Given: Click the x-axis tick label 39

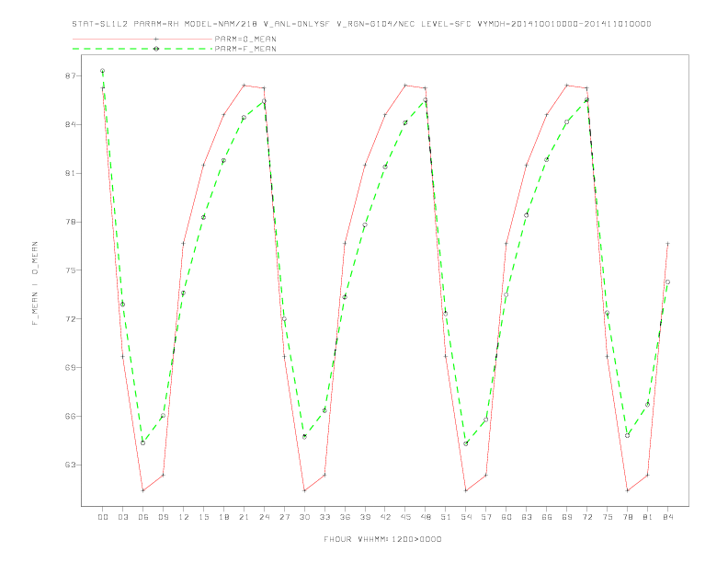Looking at the screenshot, I should (365, 517).
